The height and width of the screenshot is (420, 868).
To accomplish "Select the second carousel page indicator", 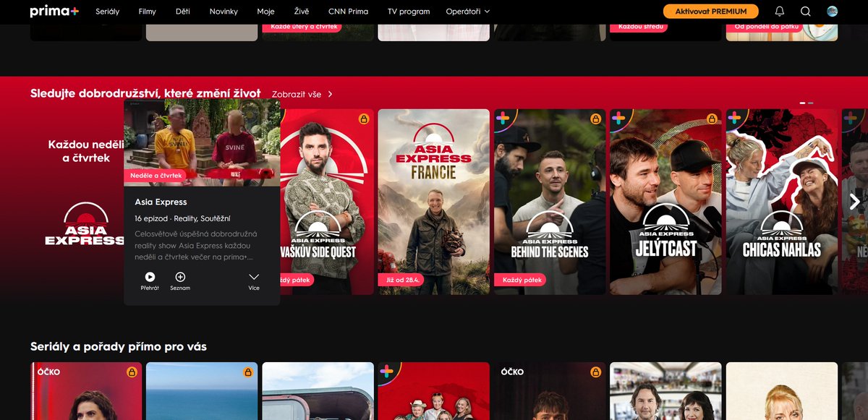I will 810,103.
